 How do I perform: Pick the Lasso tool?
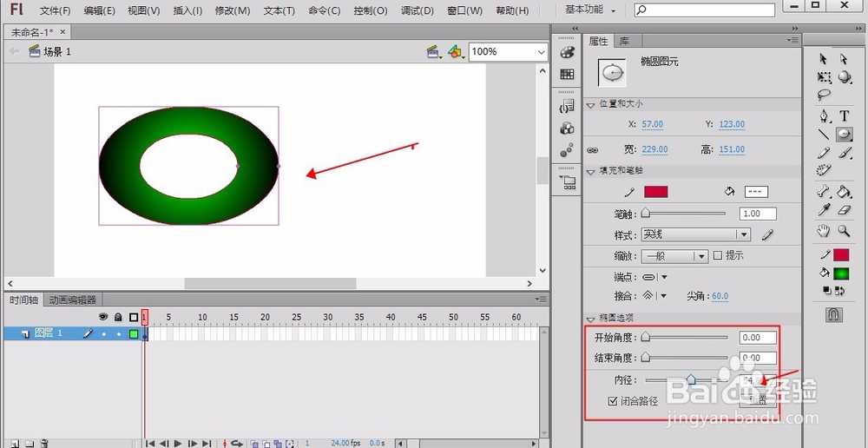(825, 96)
